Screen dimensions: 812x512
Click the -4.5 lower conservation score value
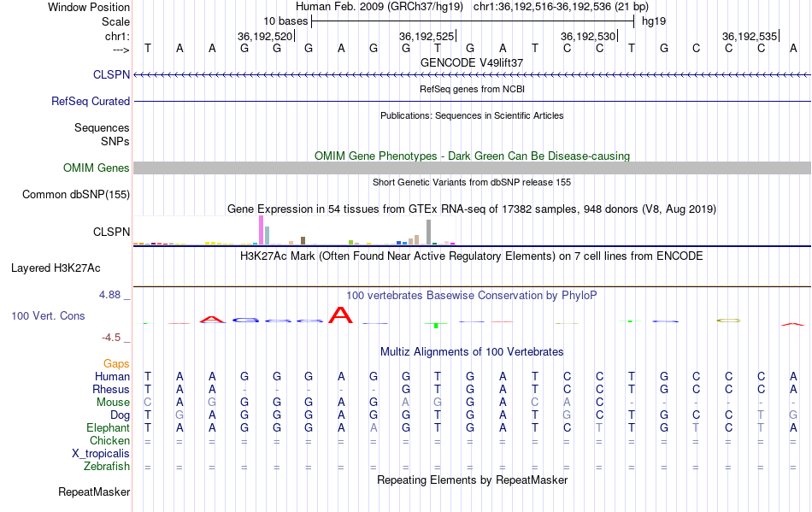(111, 338)
